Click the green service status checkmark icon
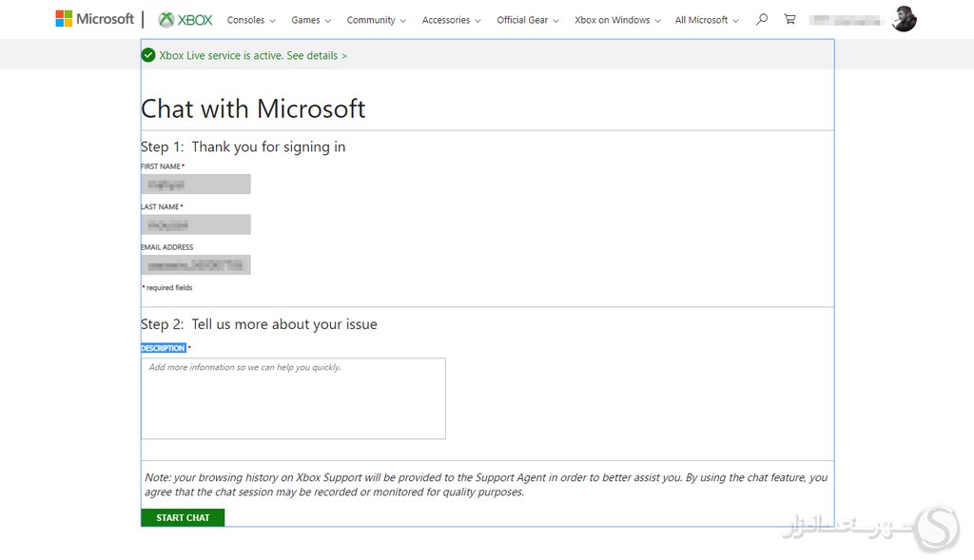This screenshot has height=560, width=974. (148, 55)
